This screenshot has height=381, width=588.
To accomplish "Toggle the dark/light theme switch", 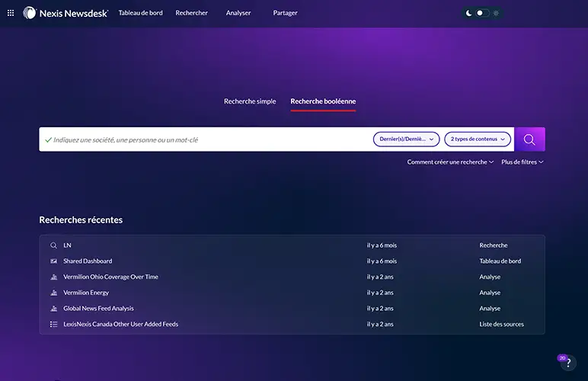I will (x=482, y=13).
